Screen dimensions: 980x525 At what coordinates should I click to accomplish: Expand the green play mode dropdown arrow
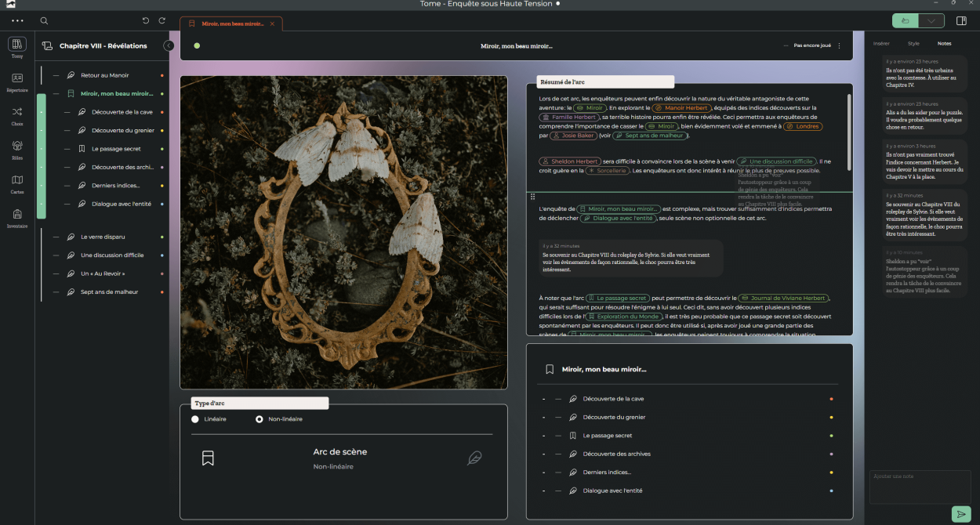[x=931, y=21]
